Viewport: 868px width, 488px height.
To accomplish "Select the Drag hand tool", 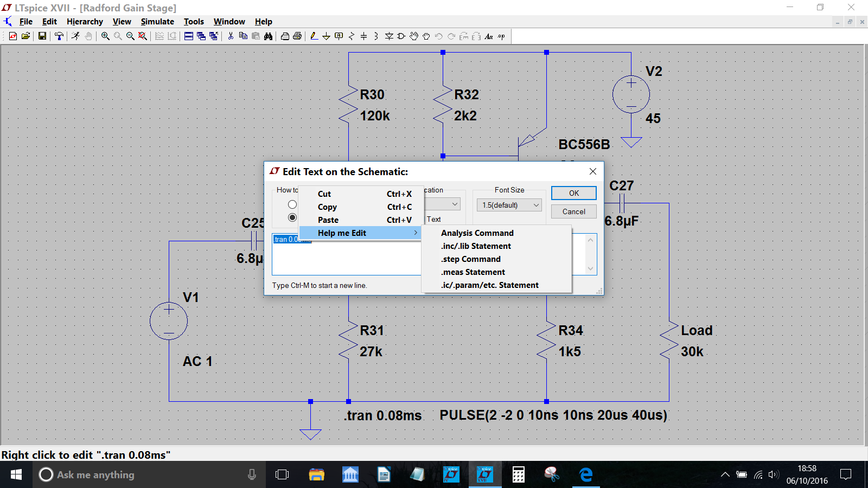I will (426, 36).
